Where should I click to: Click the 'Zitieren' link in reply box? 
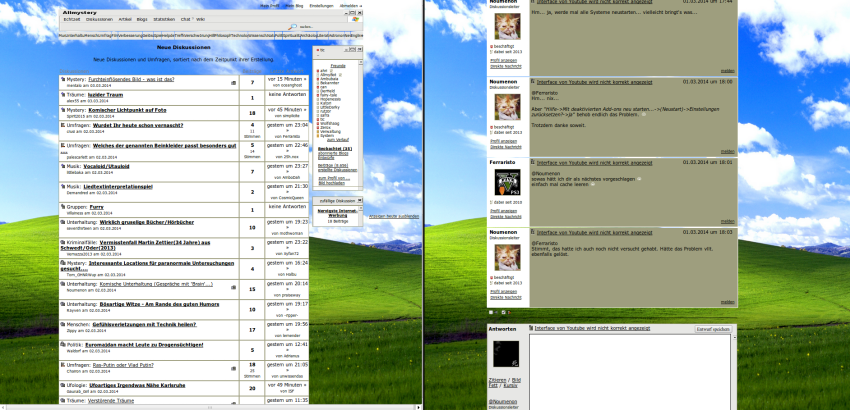tap(497, 380)
